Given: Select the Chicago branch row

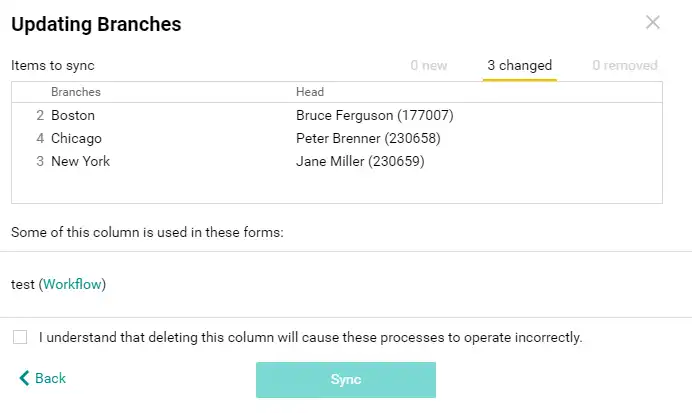Looking at the screenshot, I should point(337,138).
